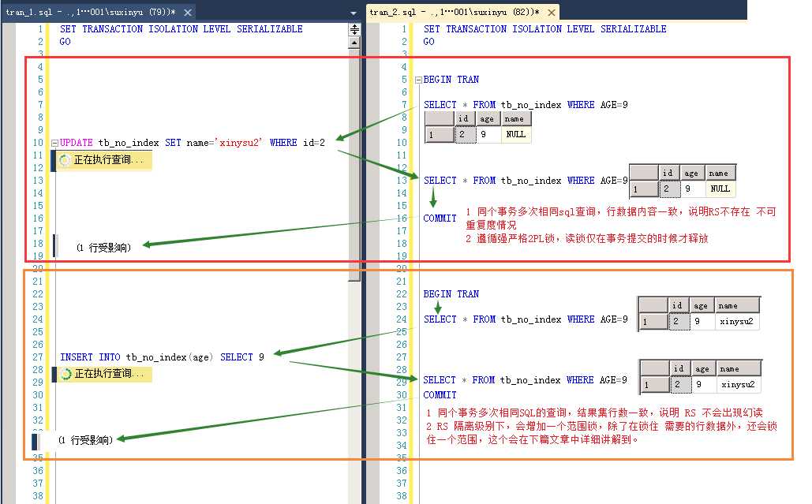This screenshot has width=812, height=504.
Task: Click BEGIN TRAN on line 5 of tran_2.sql
Action: (x=451, y=79)
